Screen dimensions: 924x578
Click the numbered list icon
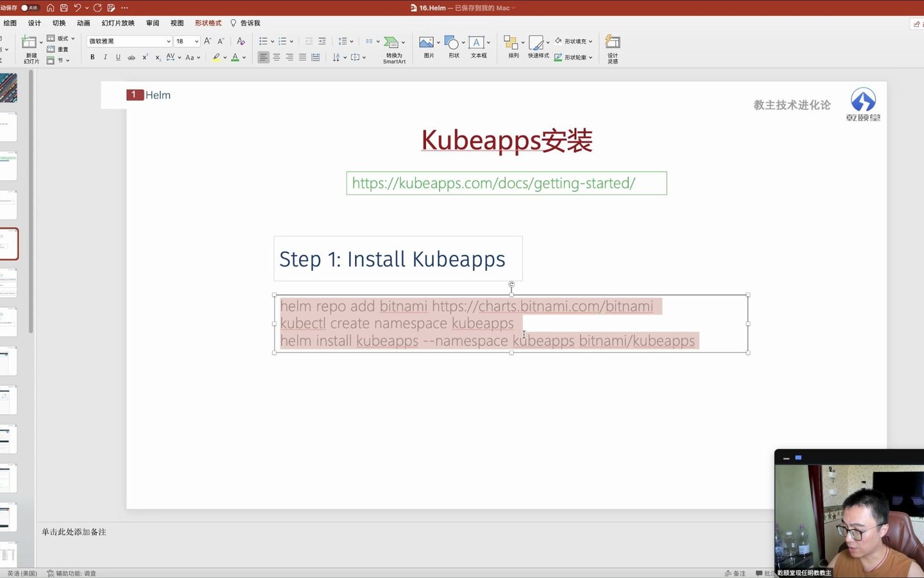[282, 41]
